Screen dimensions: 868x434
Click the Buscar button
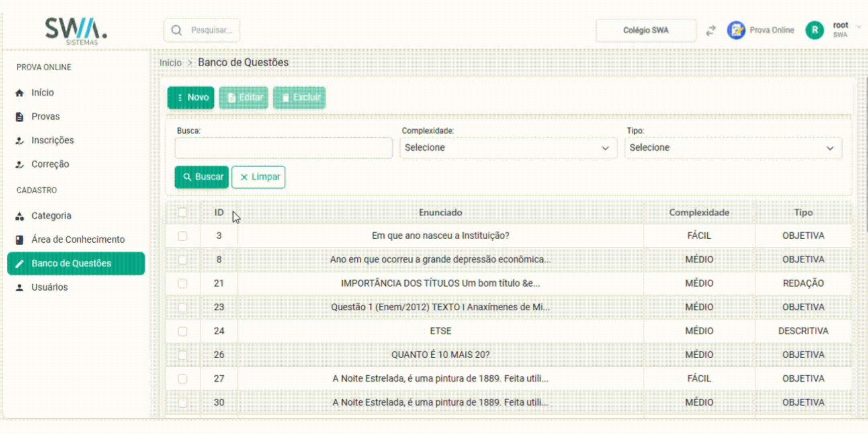[202, 177]
